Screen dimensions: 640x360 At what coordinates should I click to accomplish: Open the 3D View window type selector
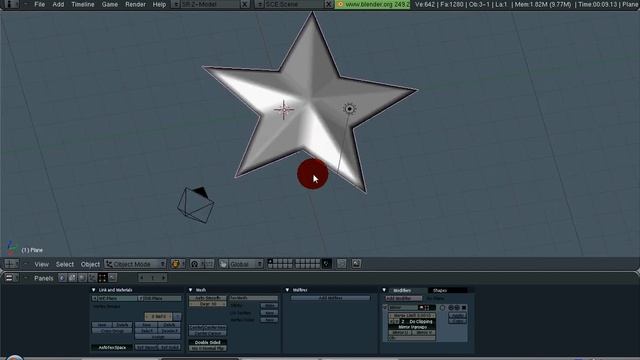point(11,264)
